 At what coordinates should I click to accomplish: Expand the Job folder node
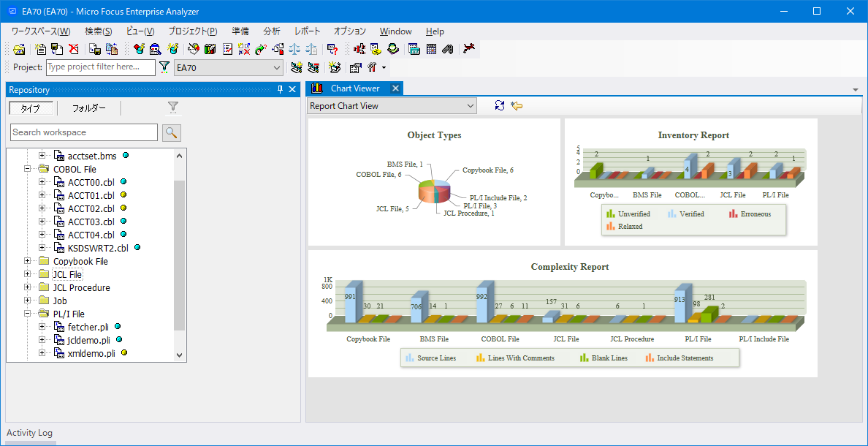coord(27,301)
